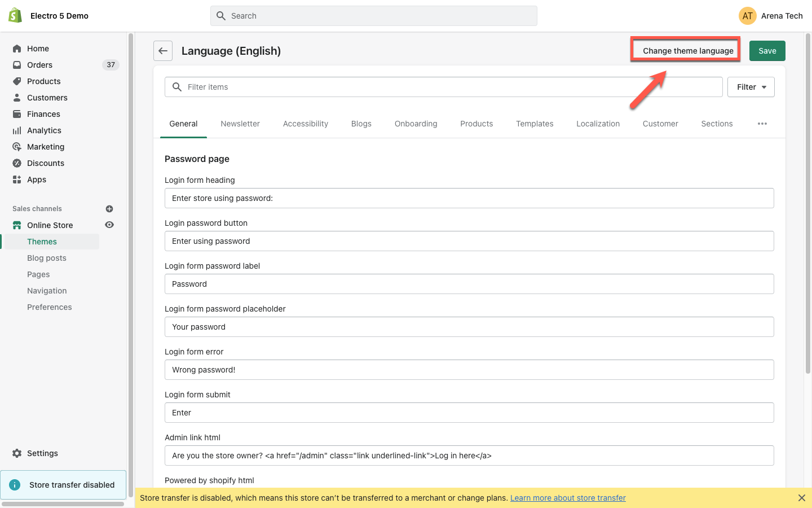Click the page vertical scrollbar
812x508 pixels.
(x=807, y=203)
